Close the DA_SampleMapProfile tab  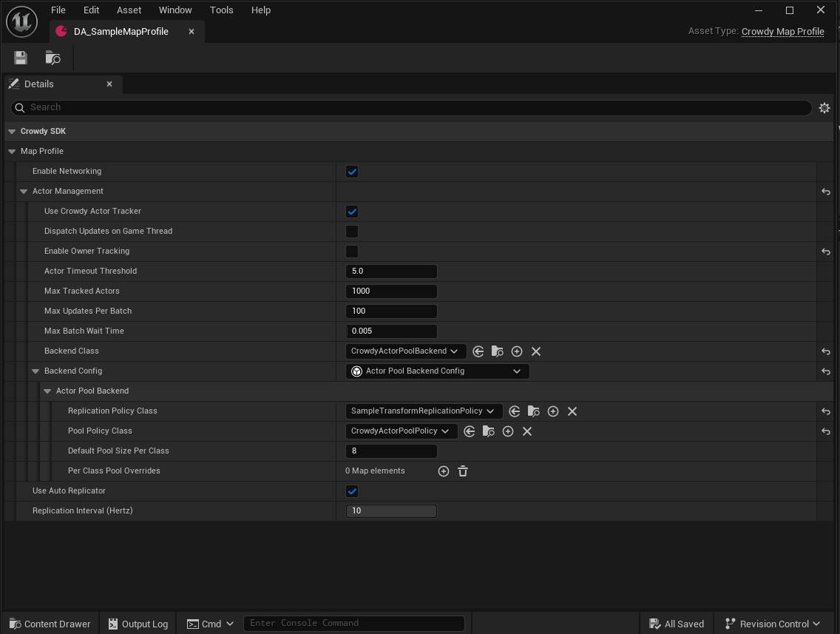tap(192, 32)
